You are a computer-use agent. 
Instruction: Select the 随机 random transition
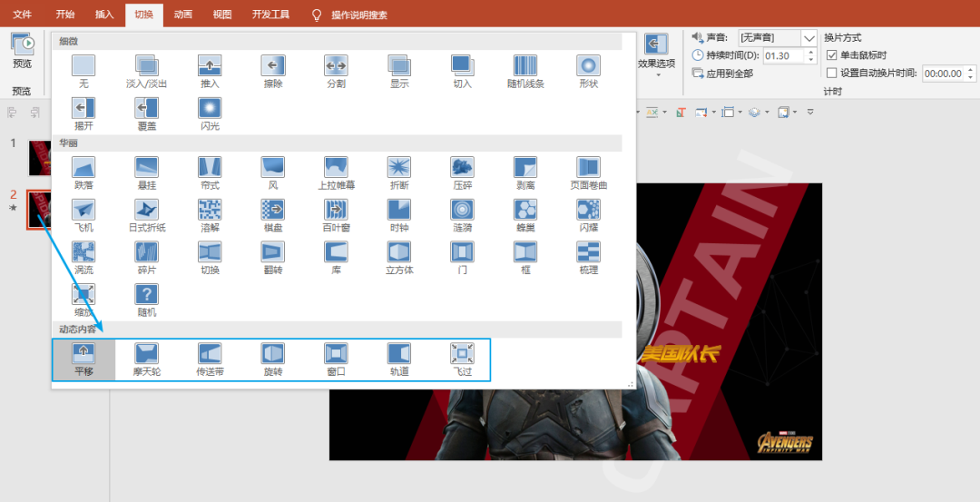147,300
